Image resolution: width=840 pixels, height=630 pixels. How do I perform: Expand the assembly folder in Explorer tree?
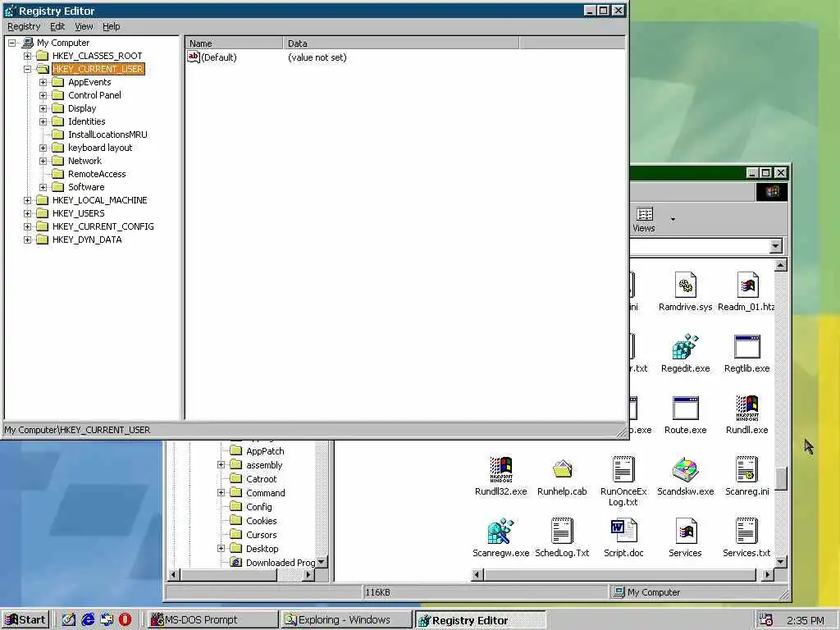(x=221, y=465)
